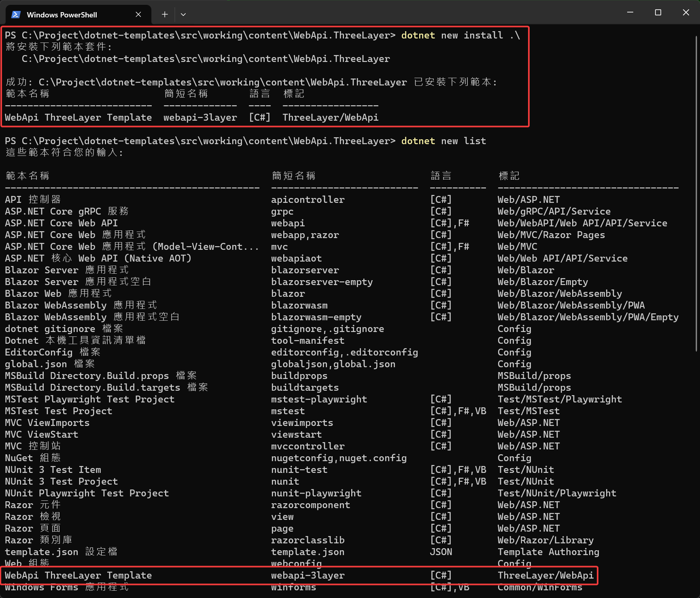The height and width of the screenshot is (598, 700).
Task: Click 'ThreeLayer/WebApi' tag in list output
Action: (546, 576)
